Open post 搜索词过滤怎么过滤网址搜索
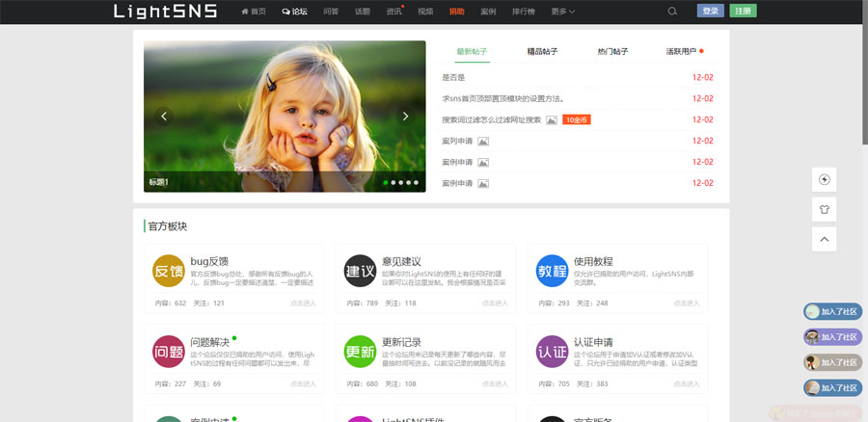Viewport: 868px width, 422px height. tap(491, 120)
